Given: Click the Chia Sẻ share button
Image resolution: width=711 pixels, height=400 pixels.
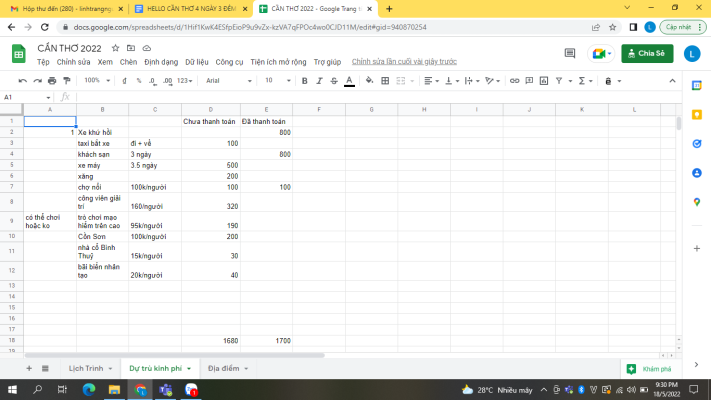Looking at the screenshot, I should point(647,53).
